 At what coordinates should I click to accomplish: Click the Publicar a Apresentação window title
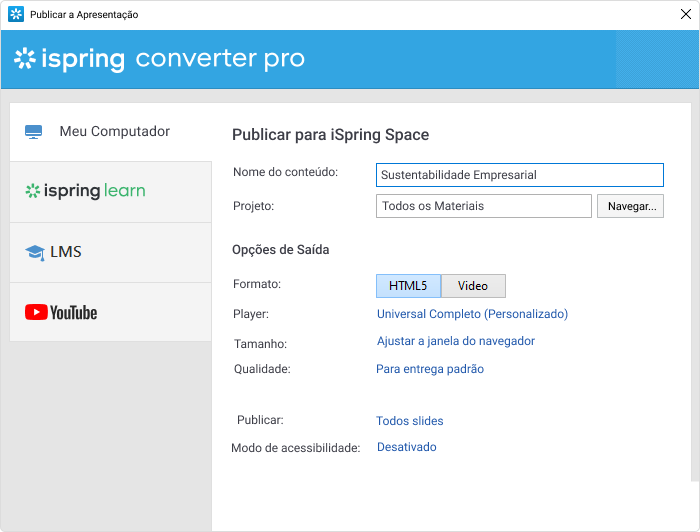[84, 14]
